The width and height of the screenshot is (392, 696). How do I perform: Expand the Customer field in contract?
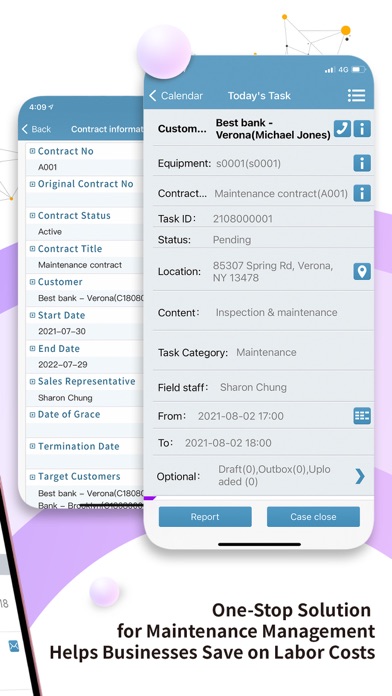pyautogui.click(x=32, y=282)
